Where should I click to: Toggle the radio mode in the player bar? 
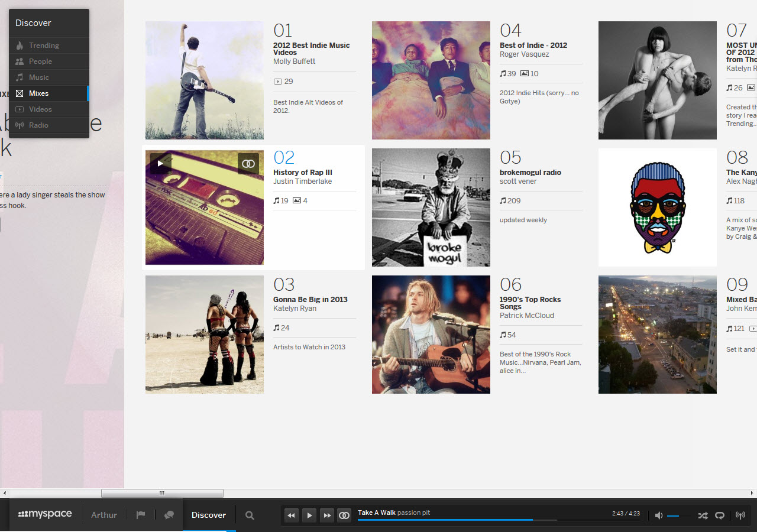[x=740, y=515]
